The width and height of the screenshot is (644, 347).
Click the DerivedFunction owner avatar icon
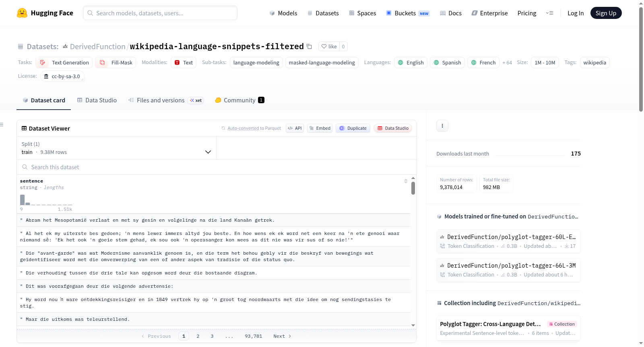pos(65,46)
